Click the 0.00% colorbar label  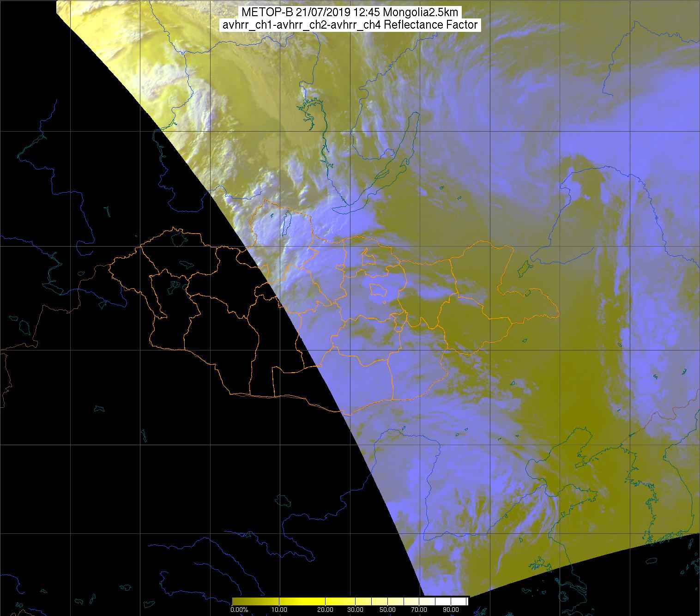pyautogui.click(x=239, y=610)
